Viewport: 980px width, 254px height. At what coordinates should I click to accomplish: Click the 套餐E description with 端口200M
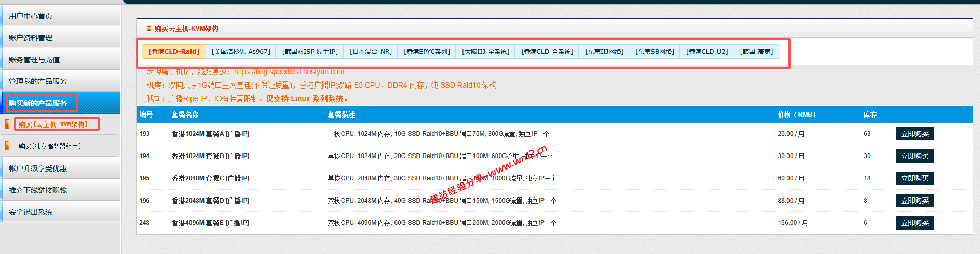(442, 223)
